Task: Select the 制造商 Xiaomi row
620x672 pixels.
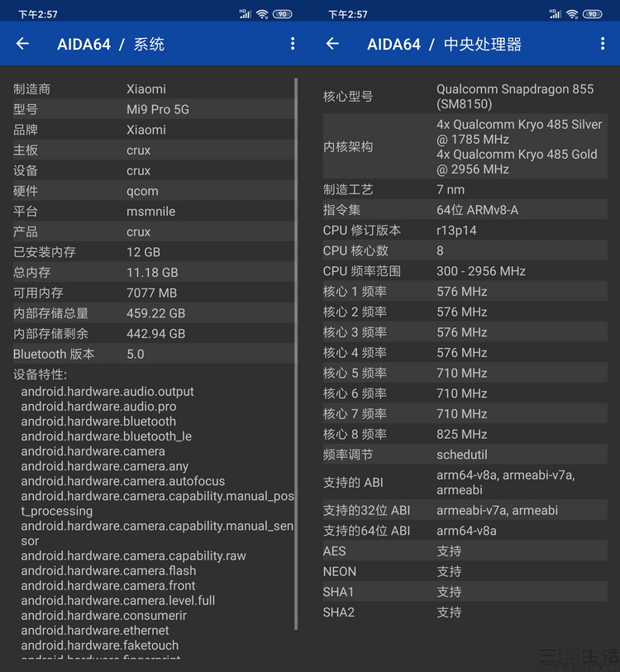Action: pyautogui.click(x=154, y=88)
